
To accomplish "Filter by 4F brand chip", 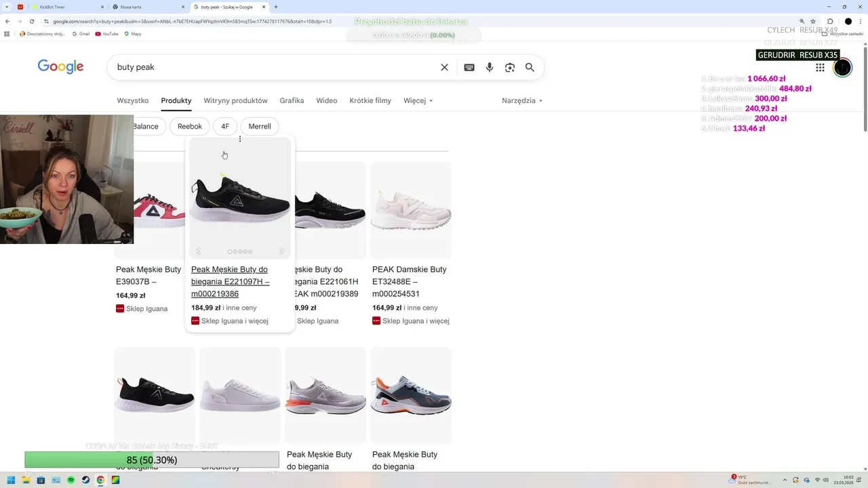I will pyautogui.click(x=225, y=126).
